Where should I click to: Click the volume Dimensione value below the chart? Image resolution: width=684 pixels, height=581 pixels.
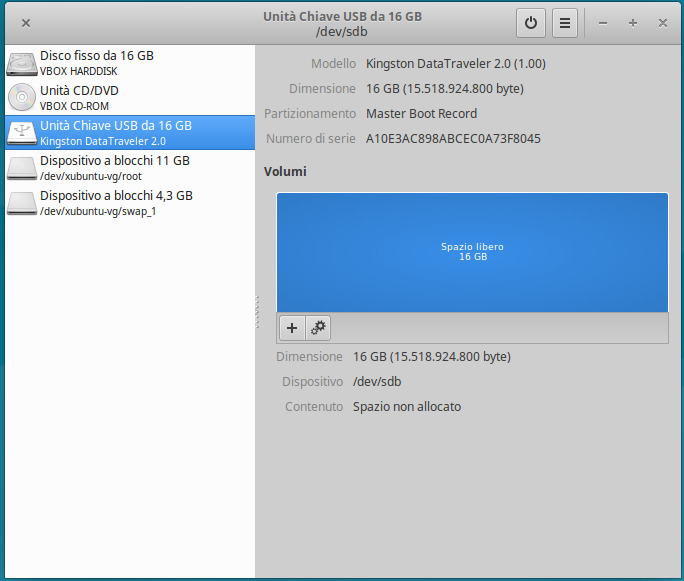click(432, 357)
